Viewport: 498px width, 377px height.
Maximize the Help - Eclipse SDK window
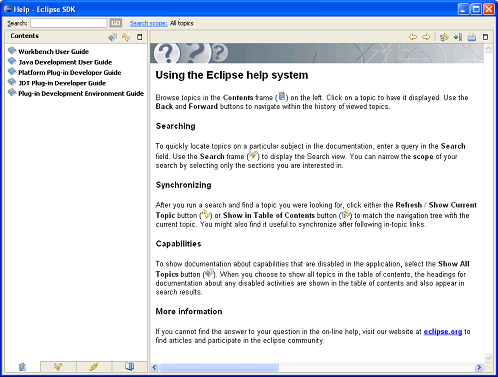point(476,9)
